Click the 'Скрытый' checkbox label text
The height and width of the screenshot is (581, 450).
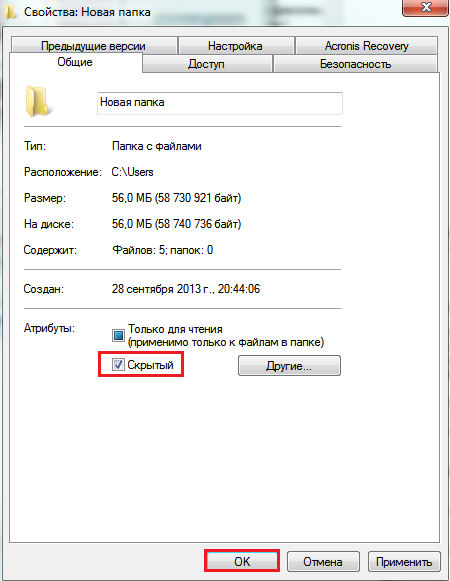point(150,365)
